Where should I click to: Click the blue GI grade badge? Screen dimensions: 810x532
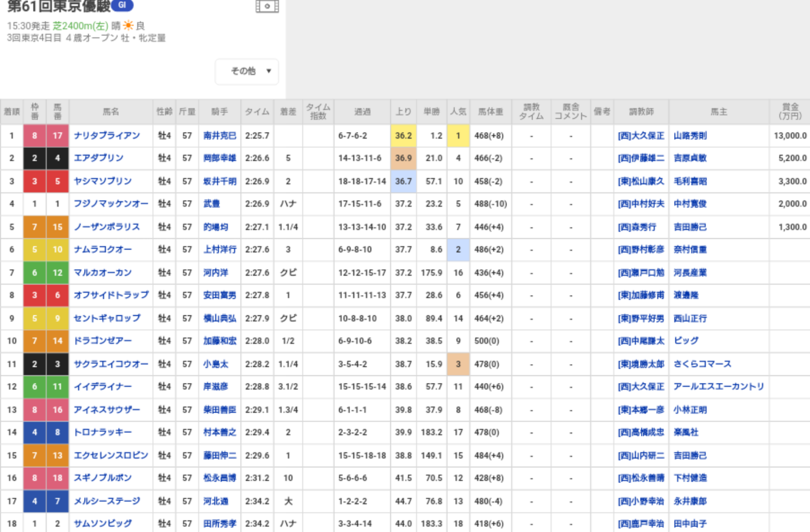tap(122, 5)
